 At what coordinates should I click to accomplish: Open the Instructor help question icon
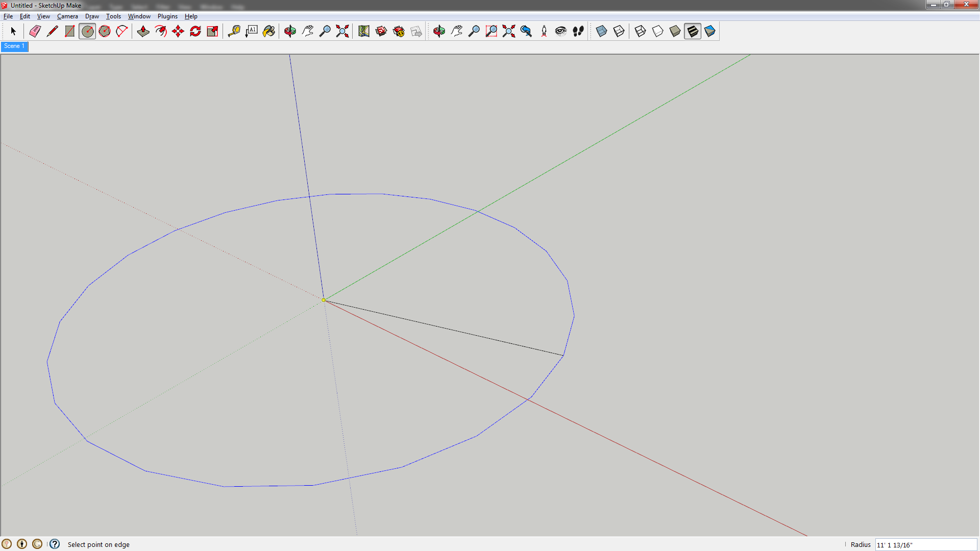55,544
